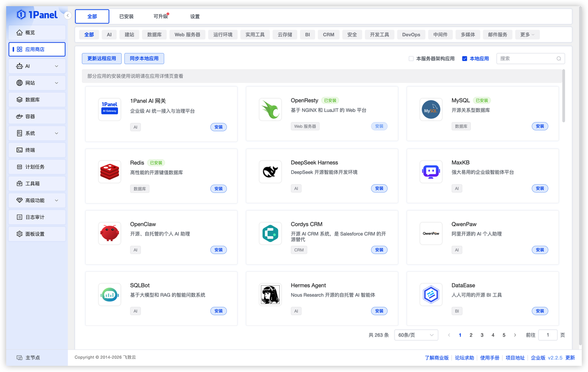The image size is (588, 372).
Task: Enable the 本服务器架构应用 checkbox
Action: [411, 58]
